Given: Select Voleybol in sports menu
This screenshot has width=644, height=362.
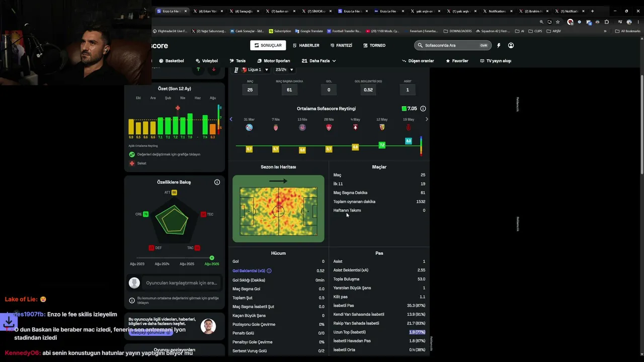Looking at the screenshot, I should coord(207,61).
